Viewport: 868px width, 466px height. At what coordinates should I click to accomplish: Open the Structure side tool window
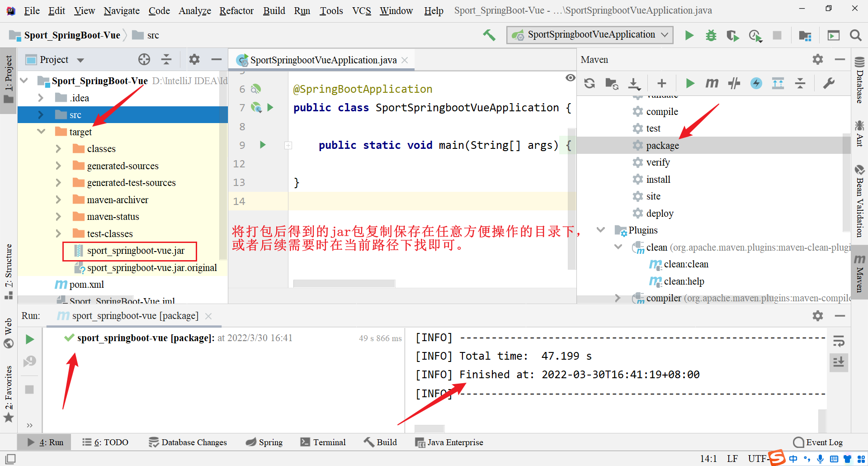9,271
